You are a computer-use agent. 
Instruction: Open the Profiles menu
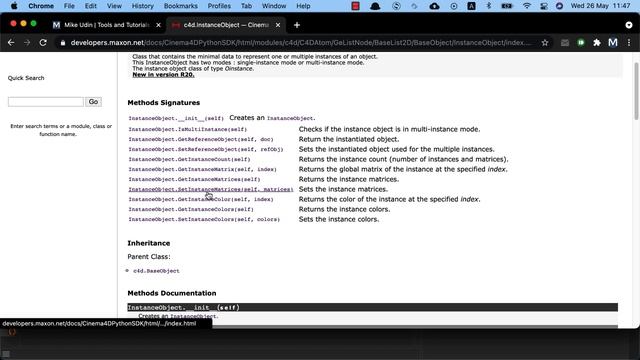(219, 6)
